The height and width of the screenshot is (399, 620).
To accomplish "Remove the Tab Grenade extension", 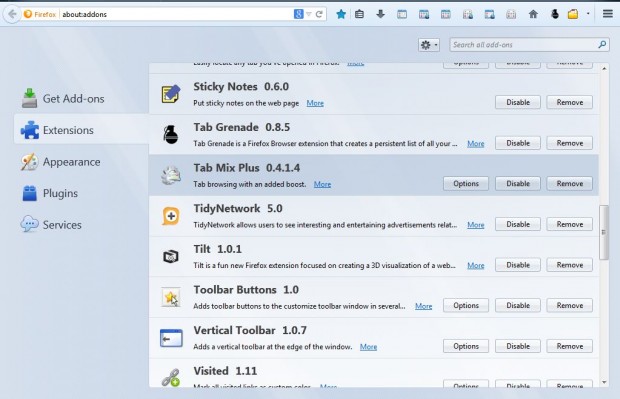I will coord(570,143).
